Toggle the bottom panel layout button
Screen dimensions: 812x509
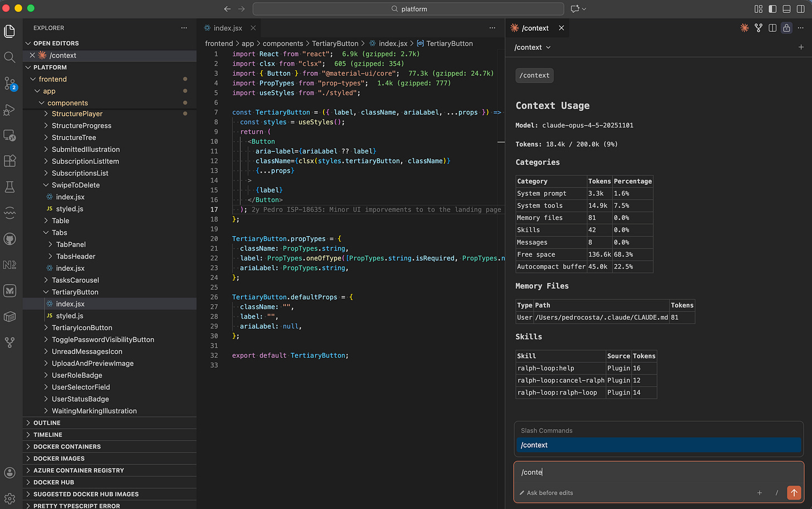[x=786, y=9]
